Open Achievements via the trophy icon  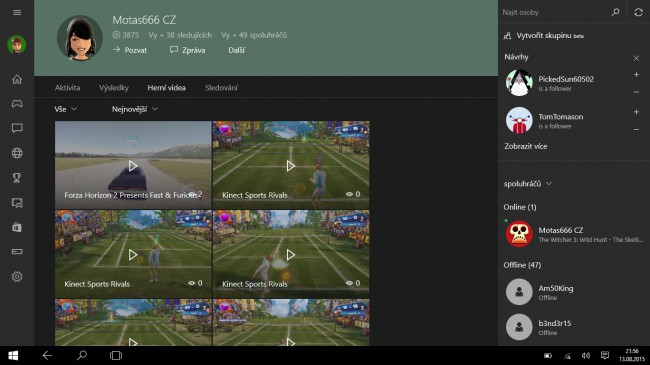(x=17, y=178)
